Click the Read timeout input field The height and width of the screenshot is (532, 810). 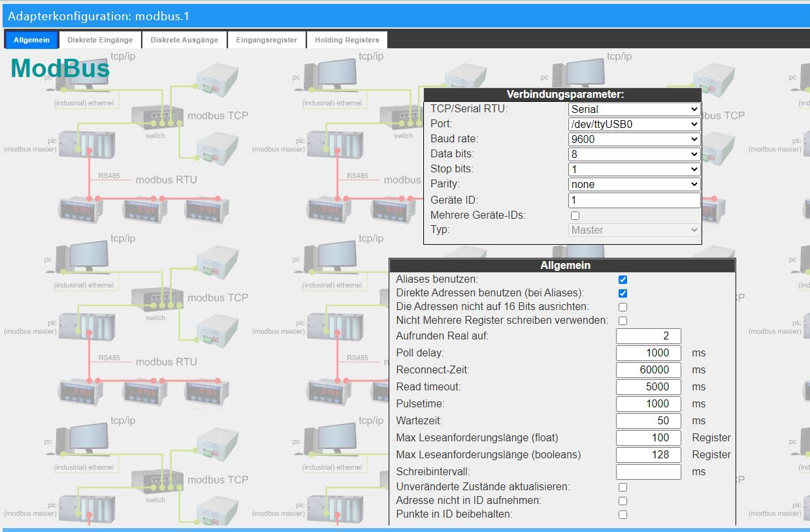pyautogui.click(x=649, y=387)
